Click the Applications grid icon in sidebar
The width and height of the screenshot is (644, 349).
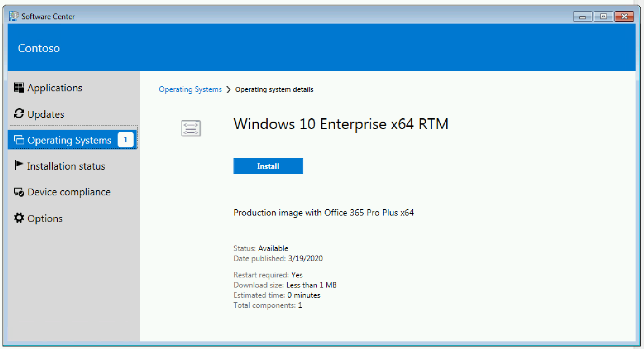click(x=19, y=88)
